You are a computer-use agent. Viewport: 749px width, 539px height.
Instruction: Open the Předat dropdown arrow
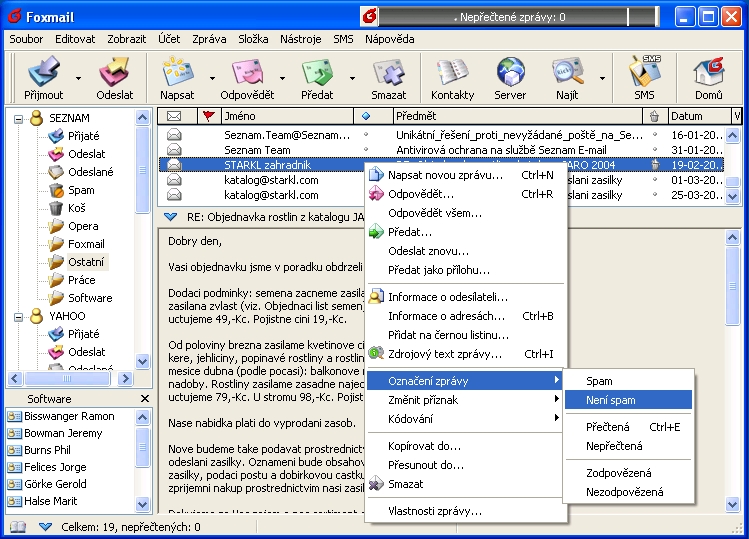(x=352, y=78)
